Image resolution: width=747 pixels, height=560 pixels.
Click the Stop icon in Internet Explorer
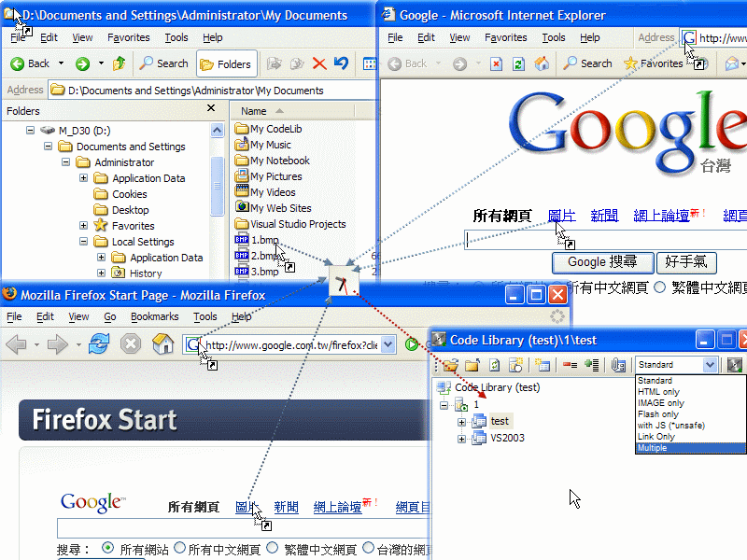[x=496, y=63]
